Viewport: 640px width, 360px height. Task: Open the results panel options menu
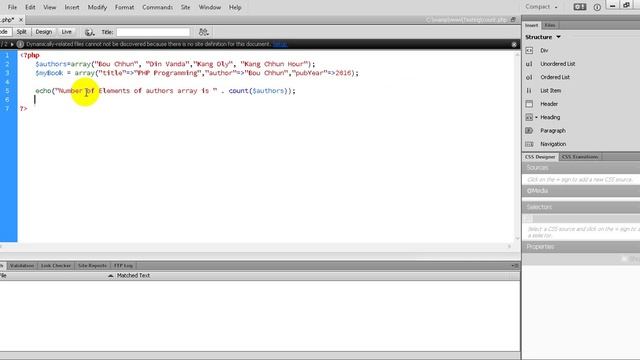[x=515, y=266]
